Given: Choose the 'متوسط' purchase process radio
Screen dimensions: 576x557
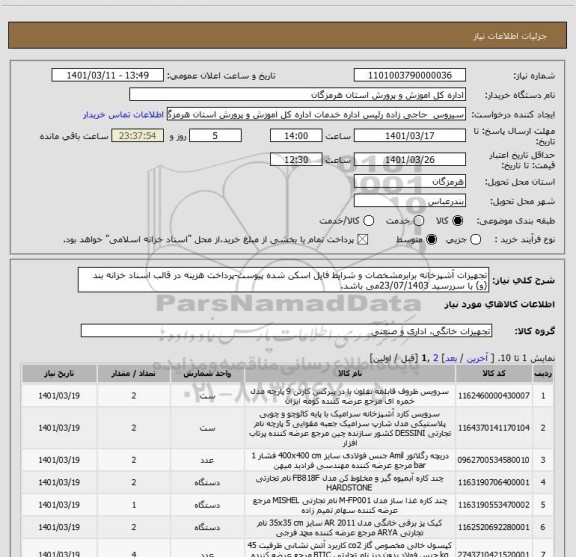Looking at the screenshot, I should coord(431,240).
